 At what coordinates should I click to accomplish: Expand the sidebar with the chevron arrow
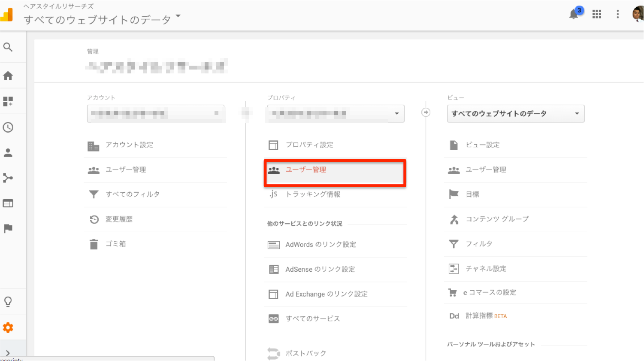[8, 352]
